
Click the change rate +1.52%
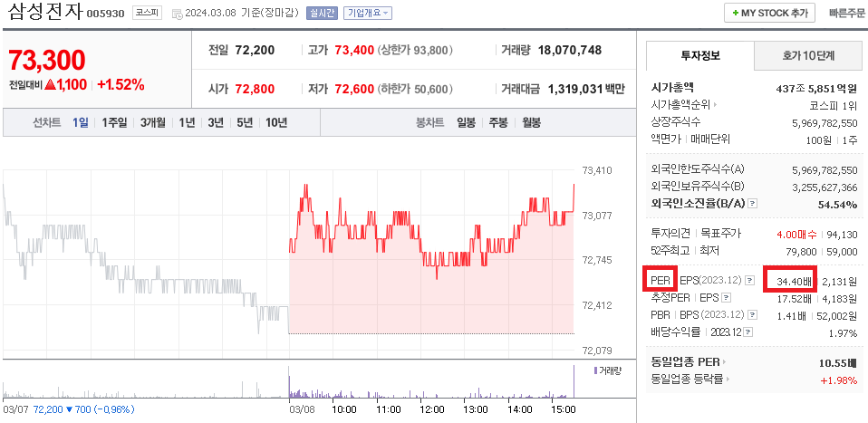(x=121, y=85)
